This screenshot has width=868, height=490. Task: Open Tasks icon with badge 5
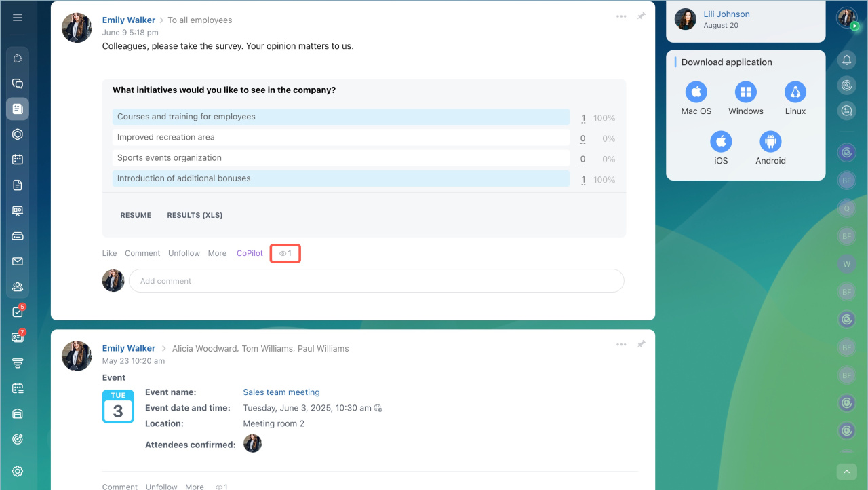[18, 312]
